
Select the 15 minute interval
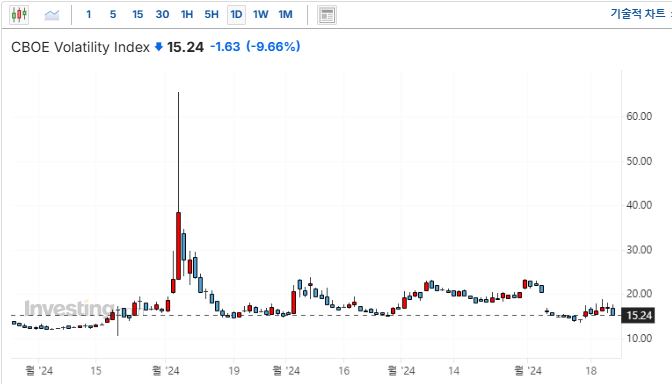pos(138,15)
